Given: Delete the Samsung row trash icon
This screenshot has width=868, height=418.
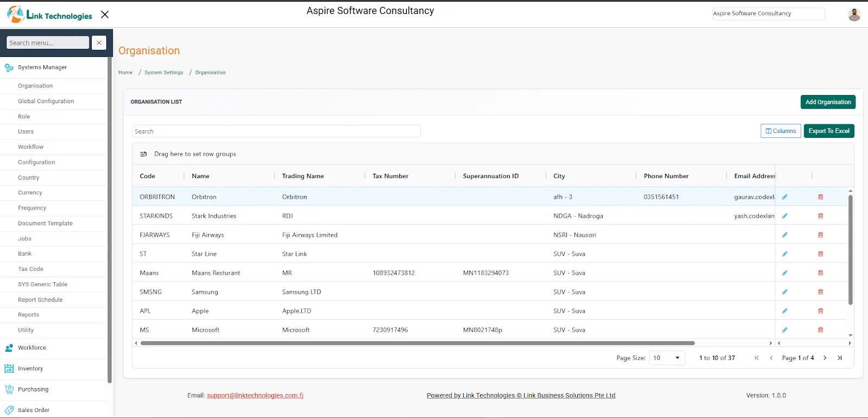Looking at the screenshot, I should (821, 292).
